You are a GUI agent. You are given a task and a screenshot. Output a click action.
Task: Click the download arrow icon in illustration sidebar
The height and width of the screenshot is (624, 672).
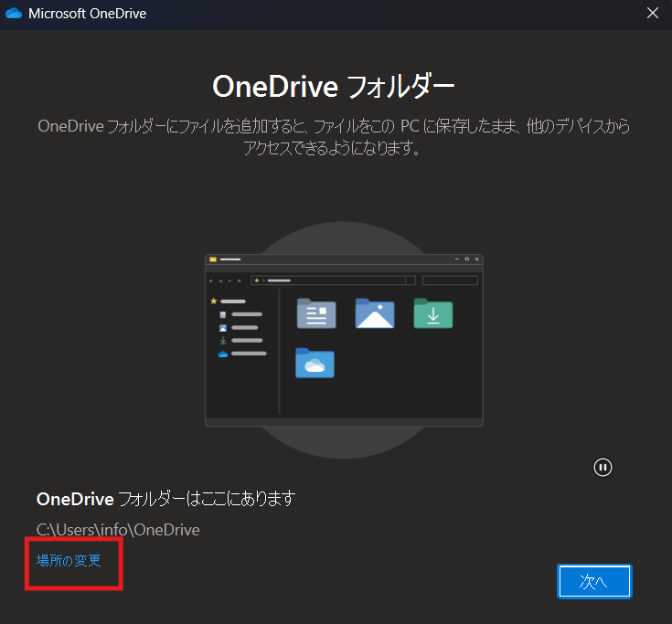(x=222, y=340)
